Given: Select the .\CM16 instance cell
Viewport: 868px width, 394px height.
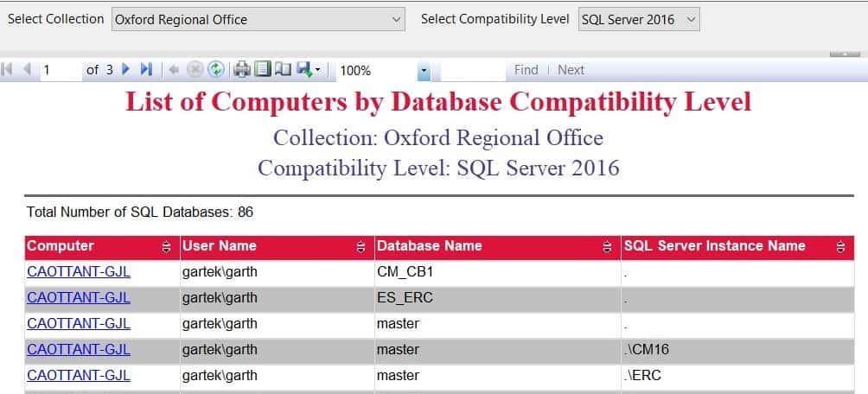Looking at the screenshot, I should [737, 350].
